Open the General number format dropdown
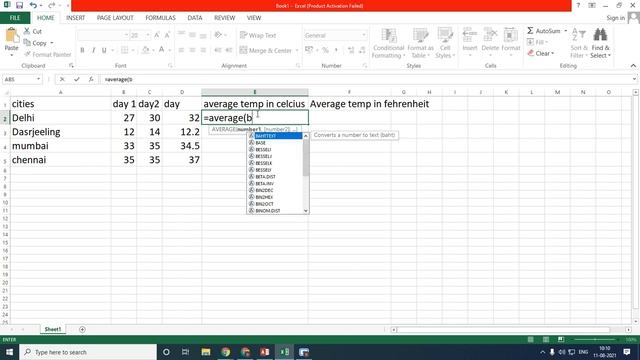This screenshot has width=640, height=360. point(364,36)
